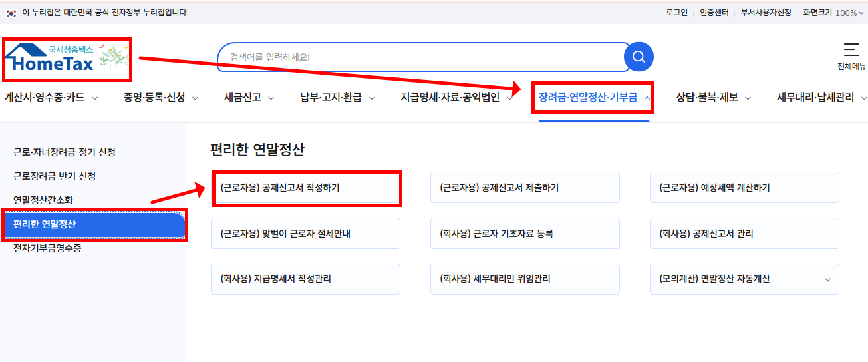Open the 화면크기 100% dropdown
868x362 pixels.
834,12
